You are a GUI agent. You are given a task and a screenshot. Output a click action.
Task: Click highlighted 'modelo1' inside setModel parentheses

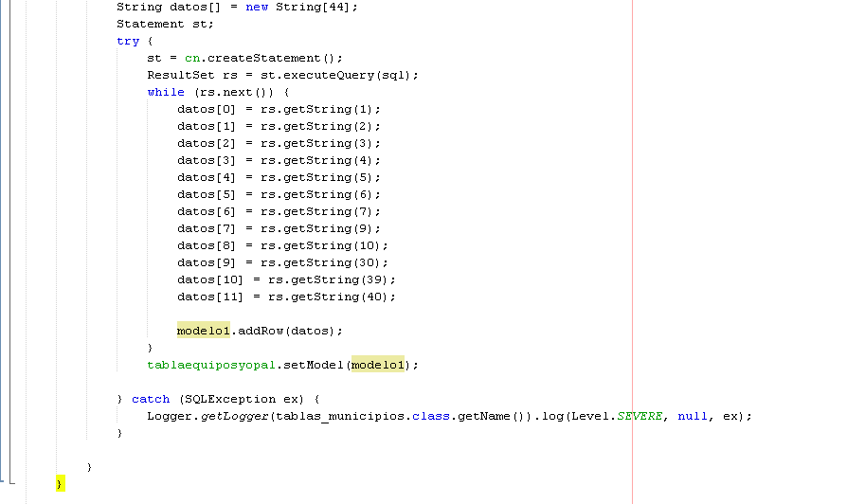[x=377, y=365]
